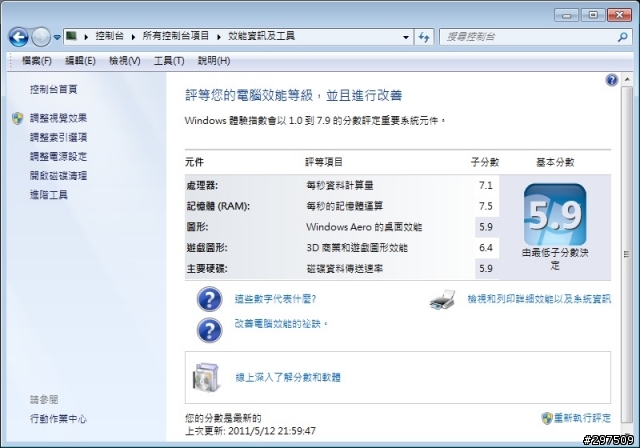Click the control panel icon in address bar
640x448 pixels.
pyautogui.click(x=71, y=36)
